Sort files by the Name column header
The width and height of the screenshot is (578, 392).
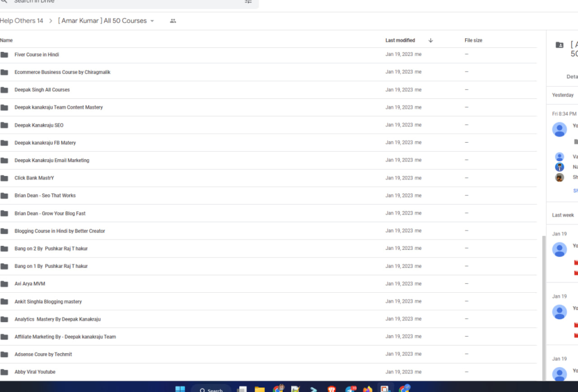point(6,41)
